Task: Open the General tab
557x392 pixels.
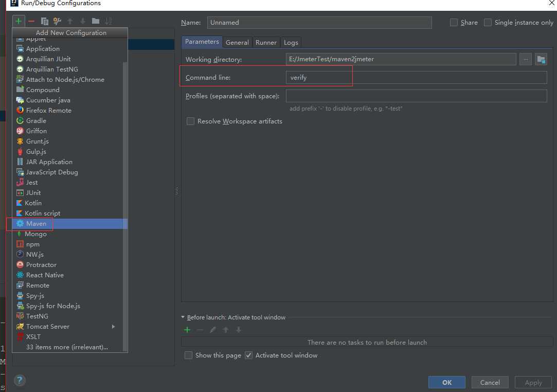Action: click(x=237, y=43)
